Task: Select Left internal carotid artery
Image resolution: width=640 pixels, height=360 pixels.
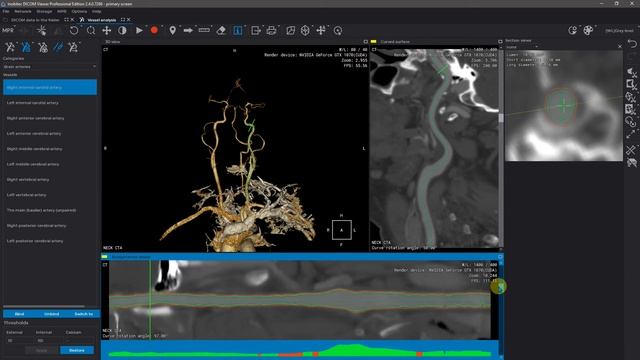Action: (x=50, y=103)
